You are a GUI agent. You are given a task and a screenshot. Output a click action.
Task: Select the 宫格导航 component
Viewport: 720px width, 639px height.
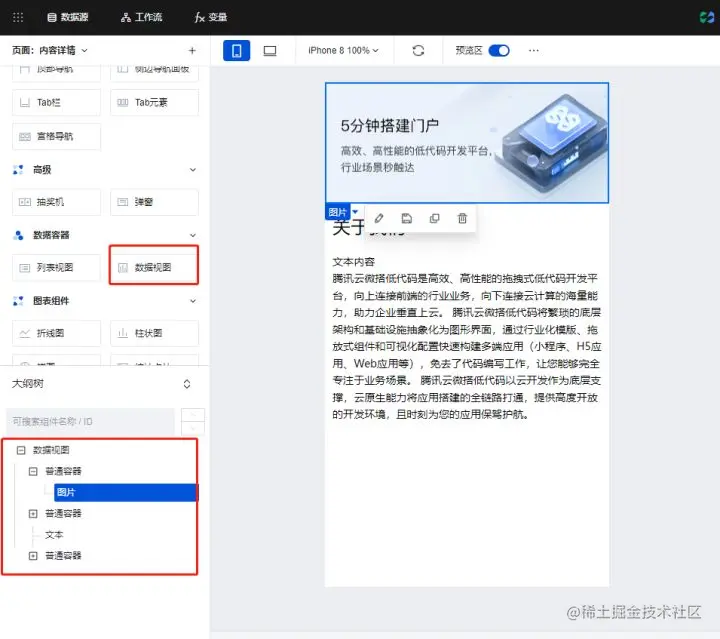click(56, 136)
